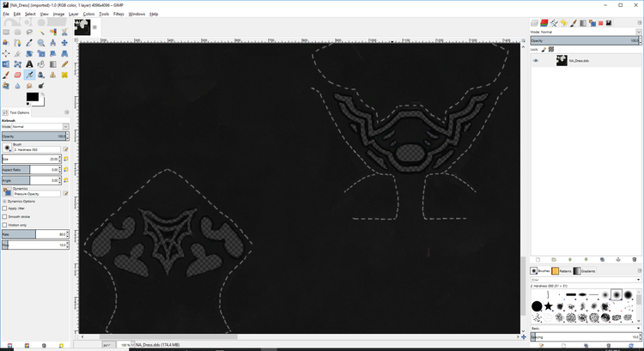The image size is (644, 351).
Task: Open the airbrush Mode dropdown
Action: (40, 126)
